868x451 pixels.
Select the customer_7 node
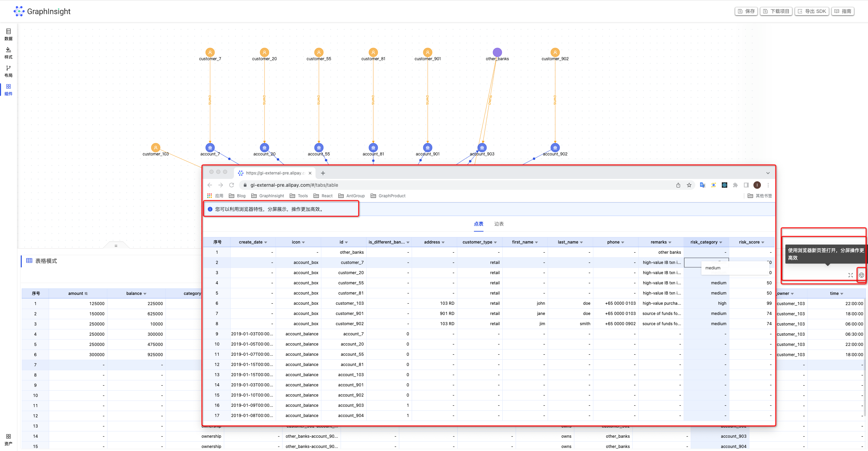(210, 52)
